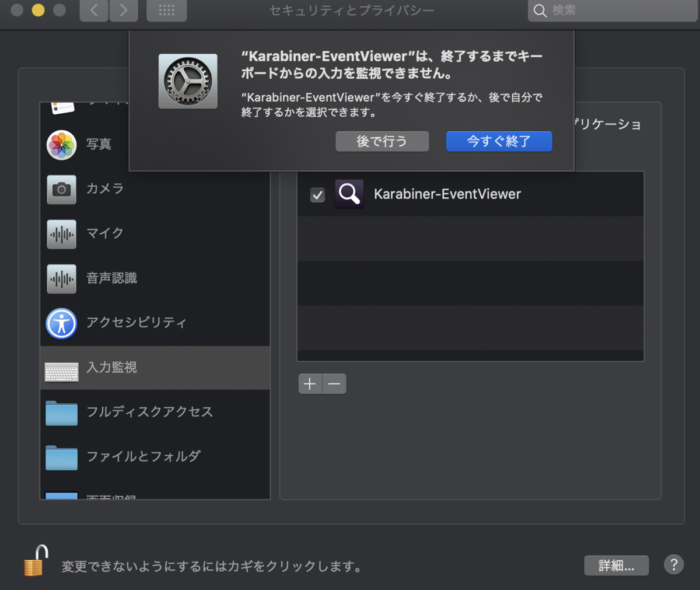Uncheck the Karabiner-EventViewer checkbox
Image resolution: width=700 pixels, height=590 pixels.
[x=317, y=194]
